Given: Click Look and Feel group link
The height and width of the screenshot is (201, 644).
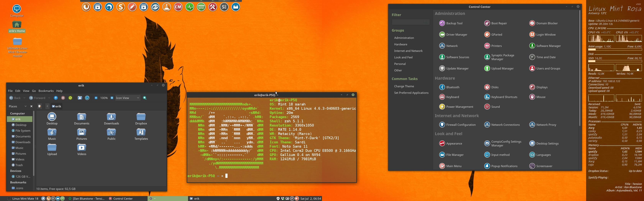Looking at the screenshot, I should click(403, 57).
